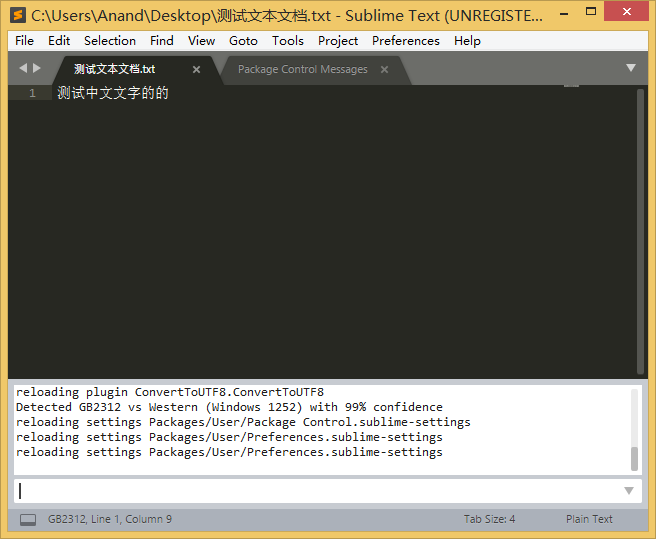Close the Package Control Messages tab

(x=384, y=69)
